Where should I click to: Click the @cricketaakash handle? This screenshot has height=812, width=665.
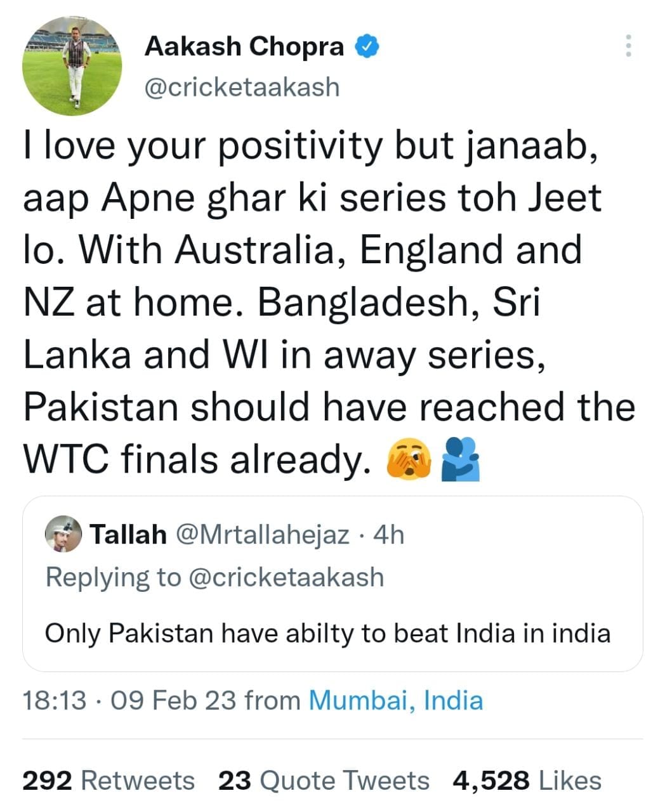(241, 88)
